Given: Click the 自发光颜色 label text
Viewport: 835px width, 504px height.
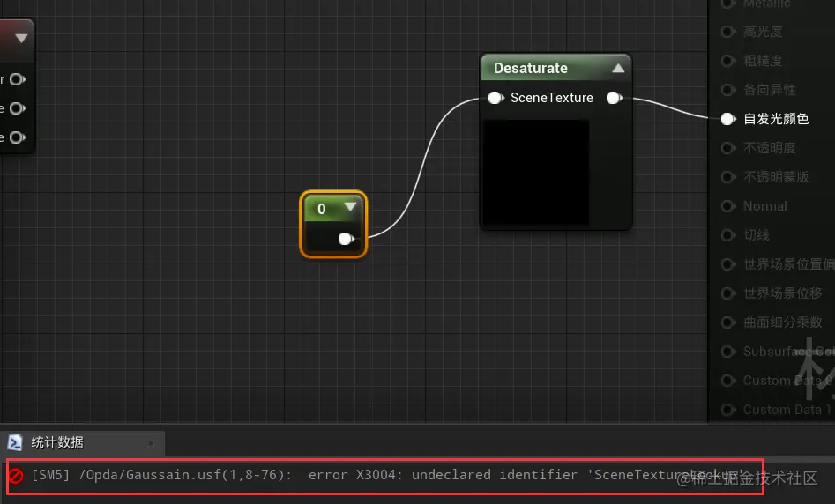Looking at the screenshot, I should tap(776, 119).
